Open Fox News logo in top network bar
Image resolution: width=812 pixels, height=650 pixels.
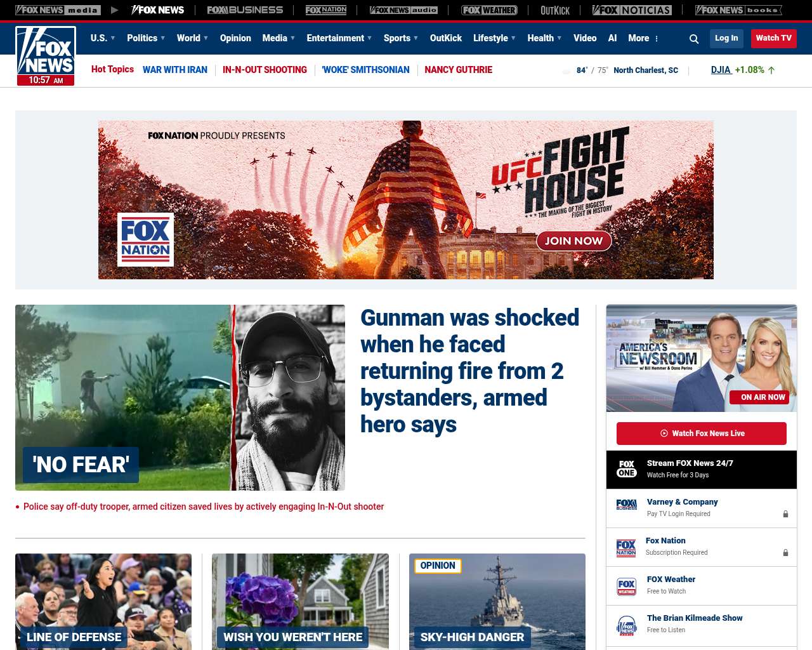click(157, 10)
